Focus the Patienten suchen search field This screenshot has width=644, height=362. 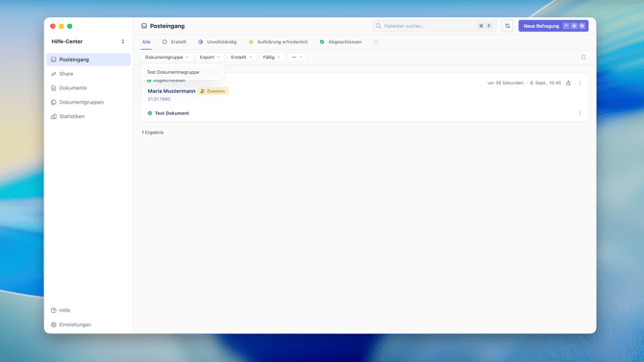(x=434, y=26)
